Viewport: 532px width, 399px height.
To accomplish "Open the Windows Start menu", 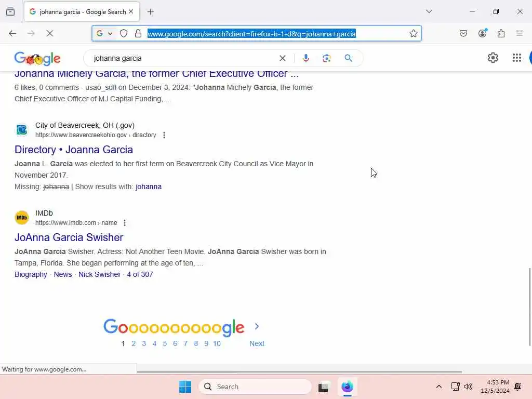I will [185, 387].
